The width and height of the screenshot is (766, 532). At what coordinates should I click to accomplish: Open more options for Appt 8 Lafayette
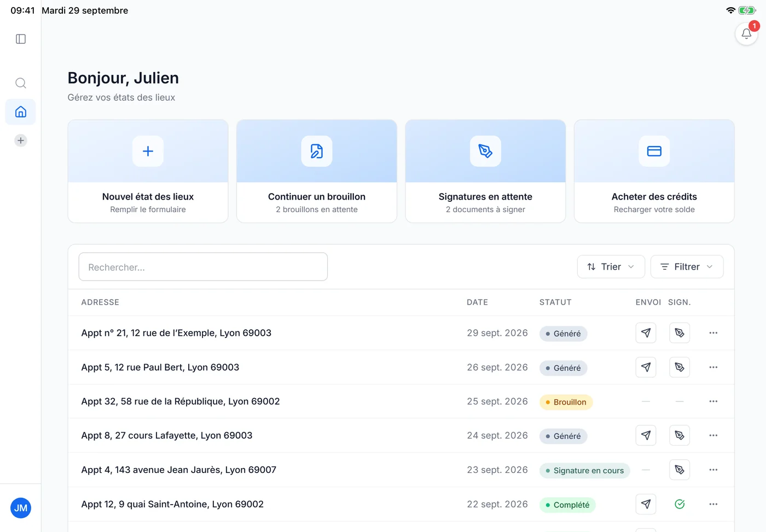tap(713, 436)
